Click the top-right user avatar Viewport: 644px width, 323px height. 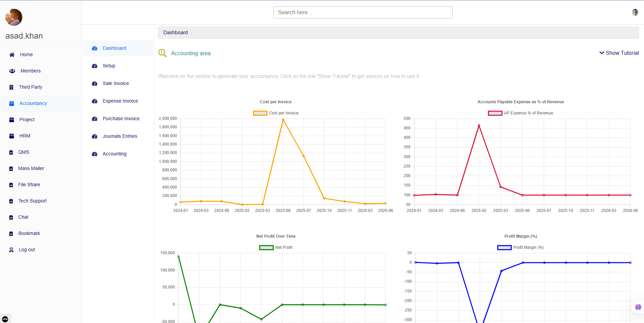pos(635,12)
